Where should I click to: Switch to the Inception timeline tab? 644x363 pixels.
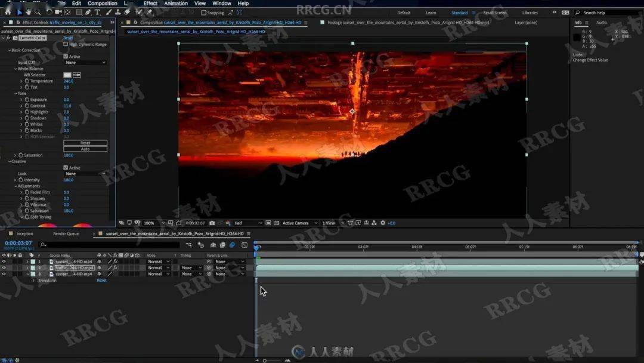24,233
